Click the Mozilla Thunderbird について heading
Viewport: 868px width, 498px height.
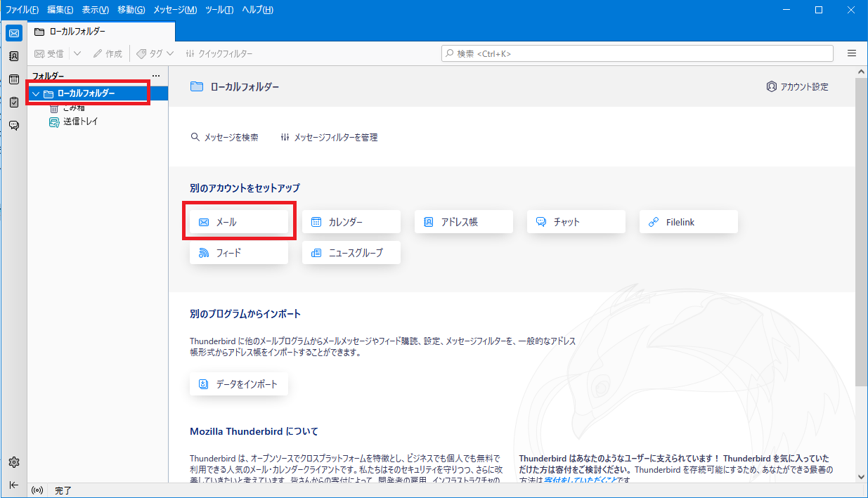pos(254,431)
